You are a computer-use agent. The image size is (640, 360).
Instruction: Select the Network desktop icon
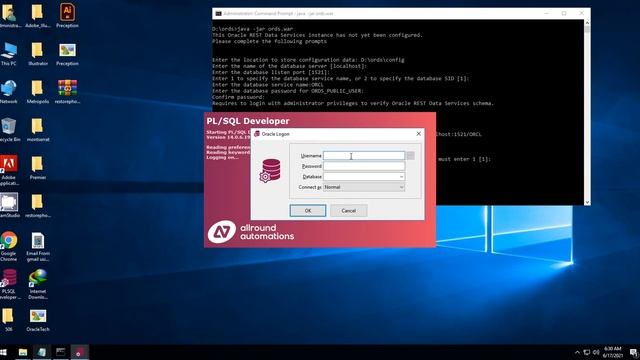pyautogui.click(x=9, y=92)
